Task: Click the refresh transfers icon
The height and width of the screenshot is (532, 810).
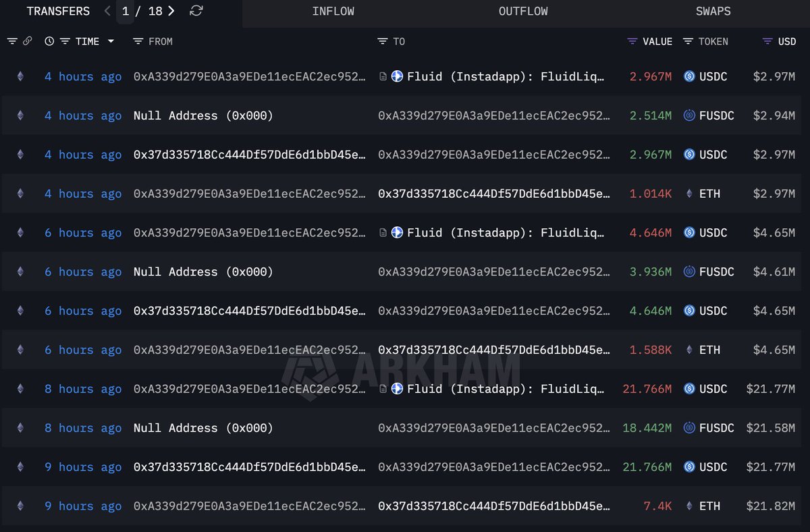Action: coord(196,11)
